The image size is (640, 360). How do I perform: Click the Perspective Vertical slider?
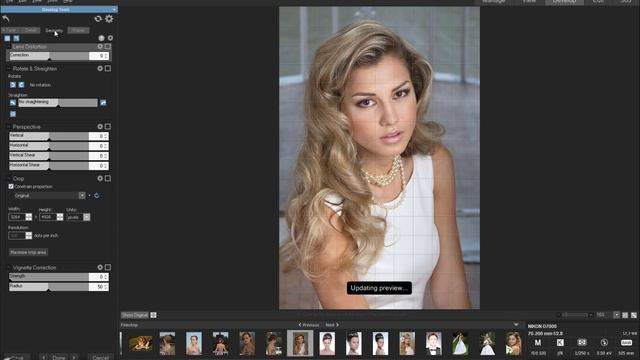[x=49, y=136]
